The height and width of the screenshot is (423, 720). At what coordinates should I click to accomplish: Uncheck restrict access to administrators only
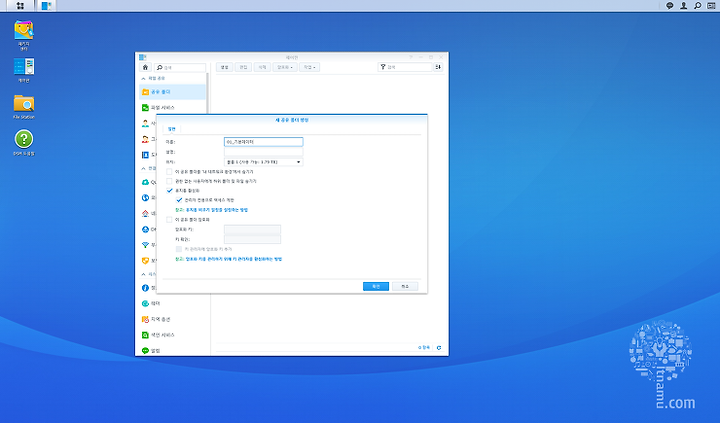pos(179,200)
